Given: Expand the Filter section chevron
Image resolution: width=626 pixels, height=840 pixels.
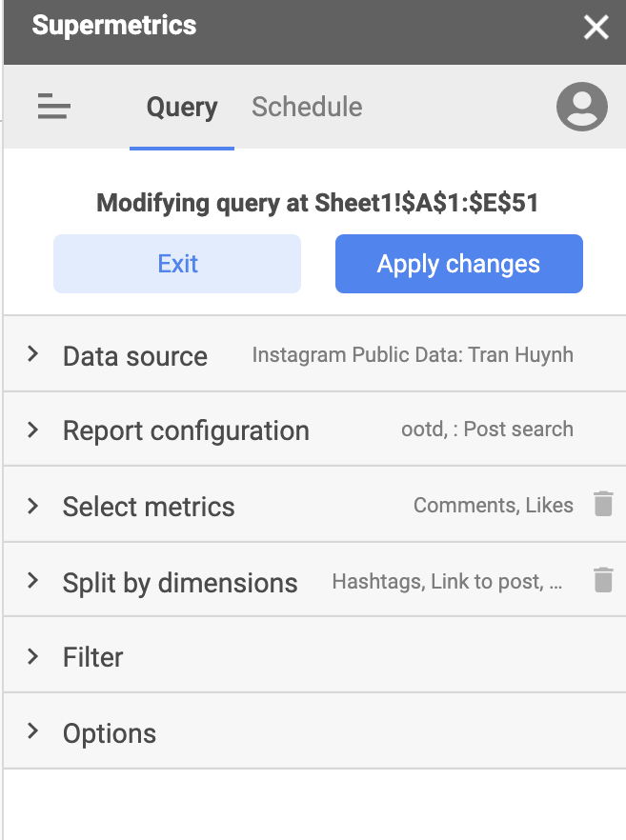Looking at the screenshot, I should pyautogui.click(x=32, y=656).
